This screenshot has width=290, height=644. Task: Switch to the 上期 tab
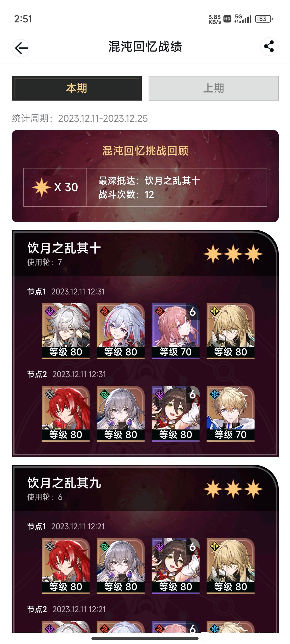pyautogui.click(x=213, y=88)
